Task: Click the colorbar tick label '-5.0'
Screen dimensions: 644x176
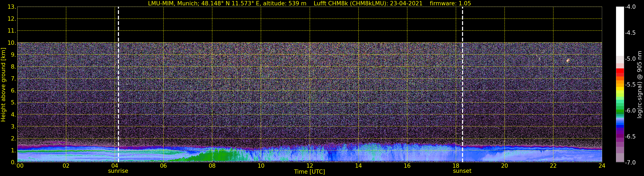Action: (x=630, y=59)
